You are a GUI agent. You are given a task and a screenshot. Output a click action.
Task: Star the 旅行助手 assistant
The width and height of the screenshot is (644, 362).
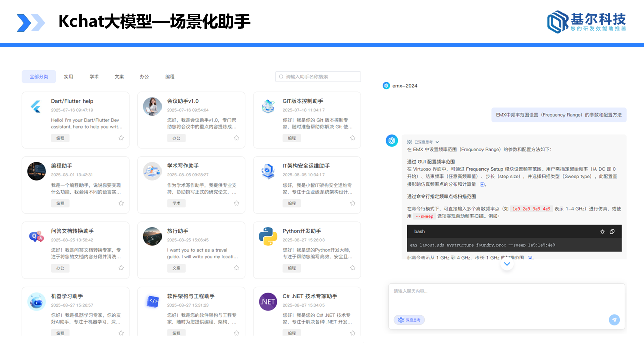[x=236, y=268]
